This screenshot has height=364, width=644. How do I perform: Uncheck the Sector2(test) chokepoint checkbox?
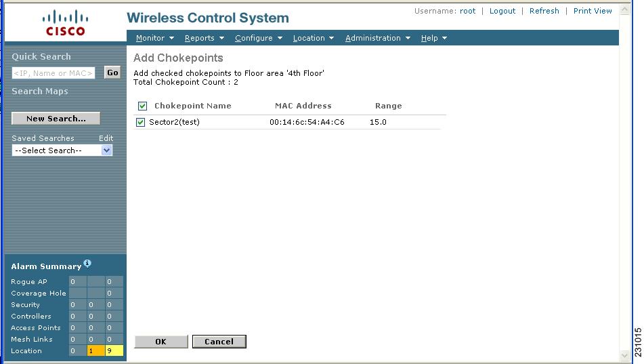coord(140,122)
